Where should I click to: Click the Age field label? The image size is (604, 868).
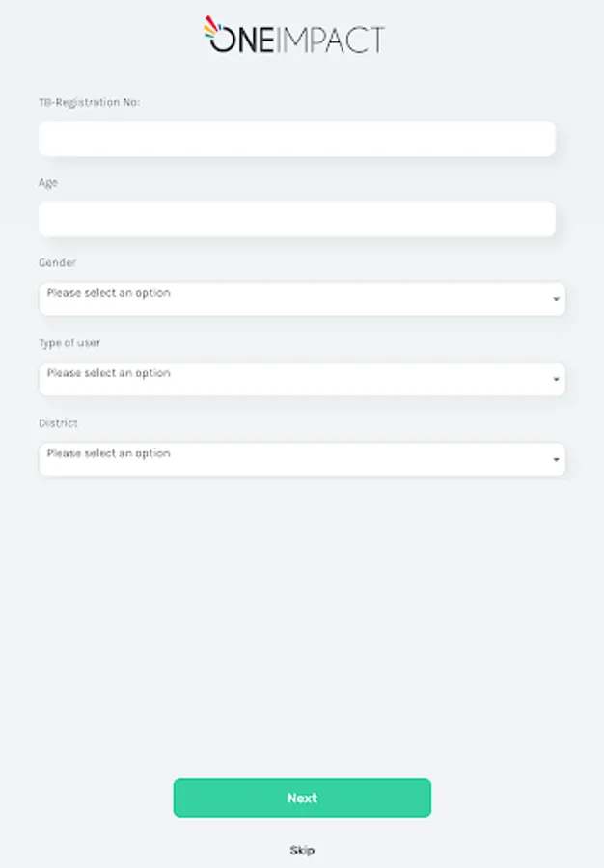[x=47, y=182]
